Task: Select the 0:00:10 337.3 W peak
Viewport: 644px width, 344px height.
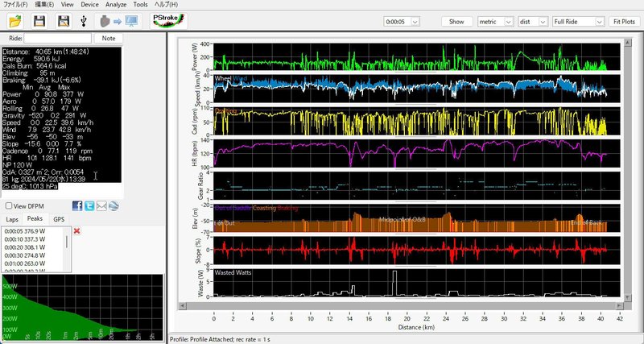Action: coord(25,239)
